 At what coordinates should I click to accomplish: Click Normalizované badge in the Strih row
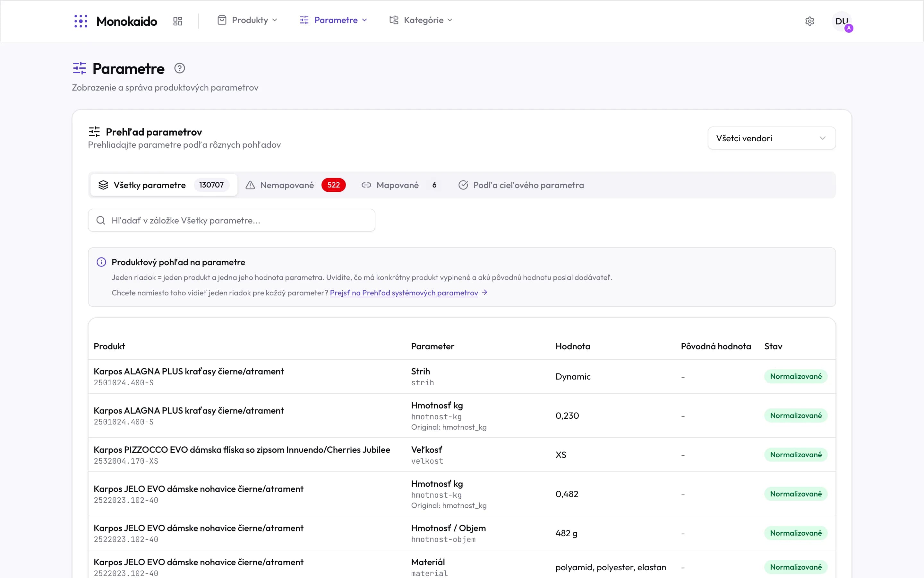pyautogui.click(x=796, y=377)
